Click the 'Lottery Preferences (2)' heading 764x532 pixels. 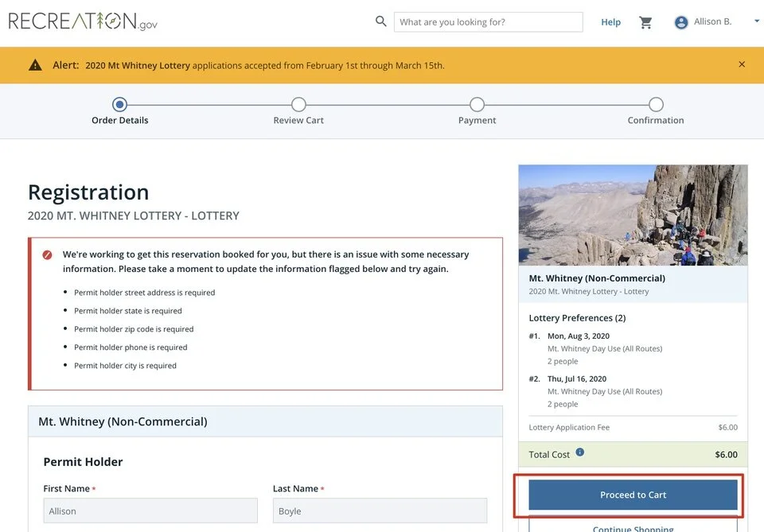point(578,318)
